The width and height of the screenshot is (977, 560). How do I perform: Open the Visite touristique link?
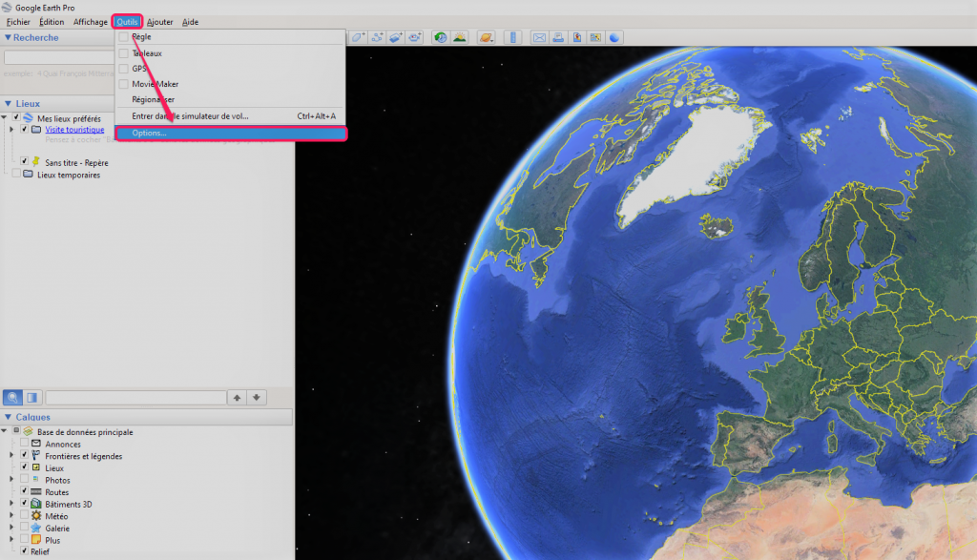74,130
